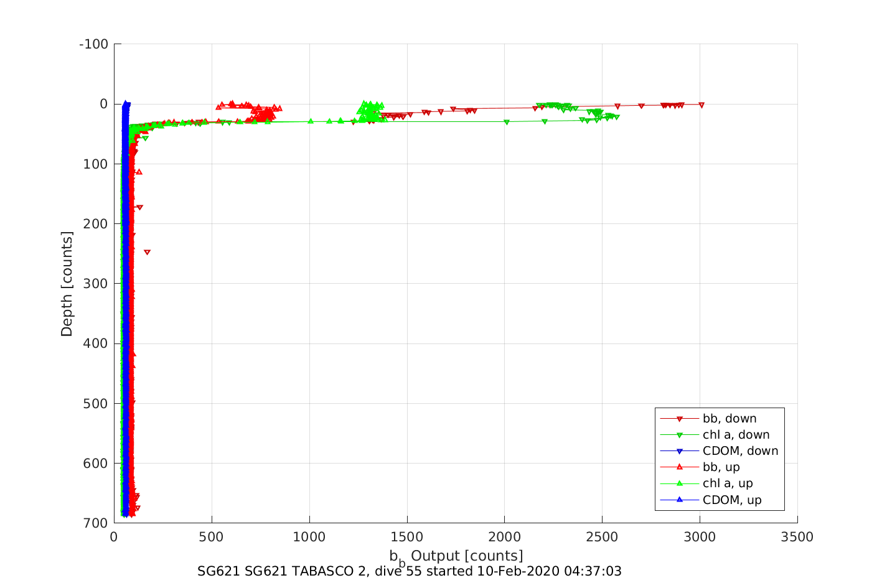Image resolution: width=882 pixels, height=588 pixels.
Task: Select the rightmost red marker near 3000 counts
Action: [701, 105]
